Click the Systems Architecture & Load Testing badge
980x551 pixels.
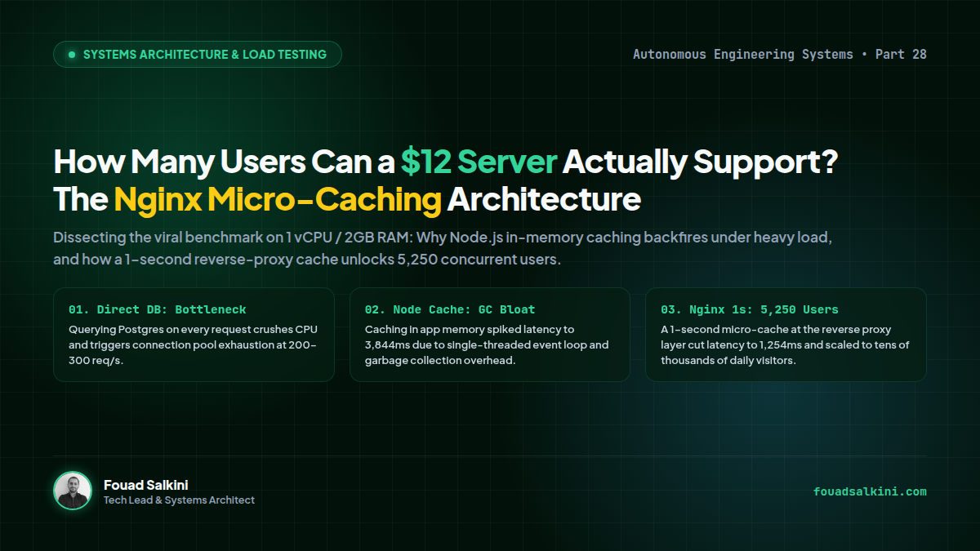tap(198, 54)
